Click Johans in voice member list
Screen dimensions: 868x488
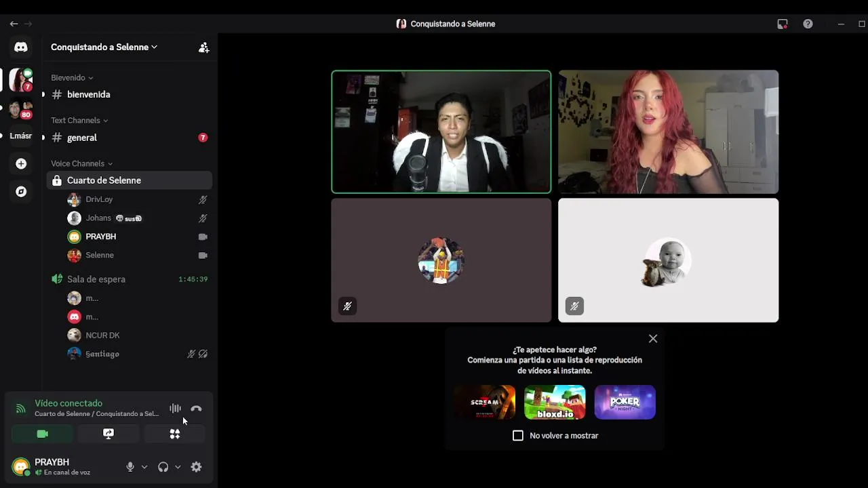click(138, 218)
